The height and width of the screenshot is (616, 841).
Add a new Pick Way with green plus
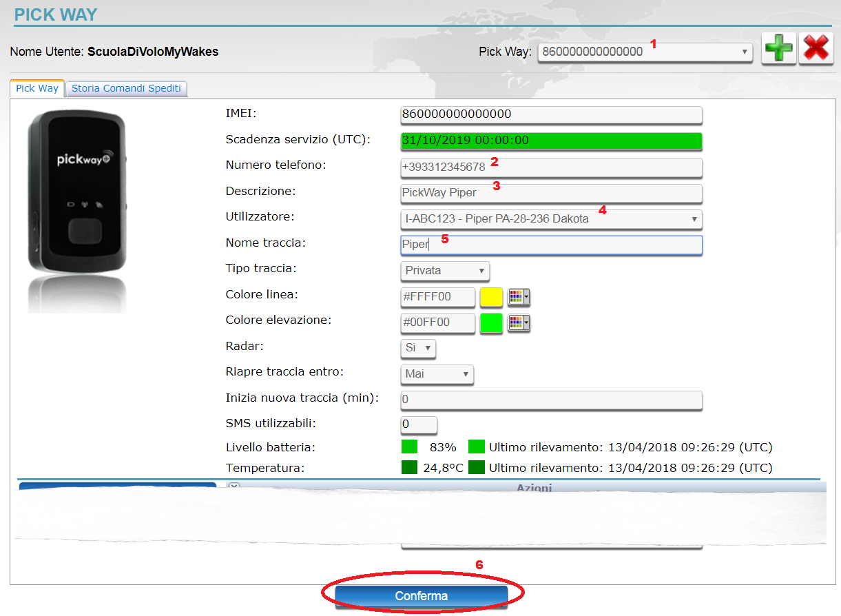click(x=779, y=49)
